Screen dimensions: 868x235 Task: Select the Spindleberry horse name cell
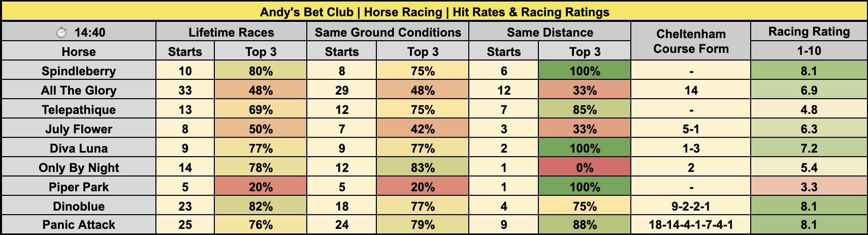(x=79, y=71)
